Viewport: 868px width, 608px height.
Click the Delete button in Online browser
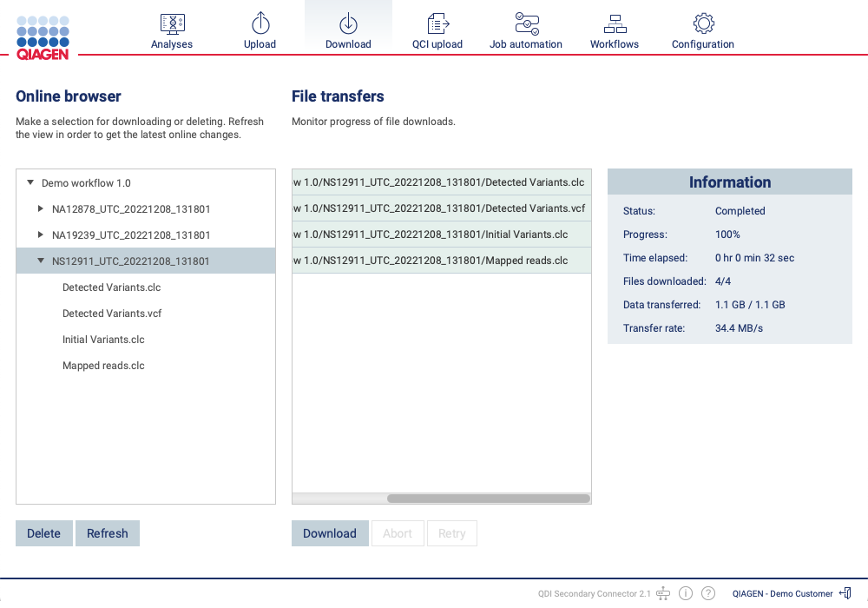43,532
